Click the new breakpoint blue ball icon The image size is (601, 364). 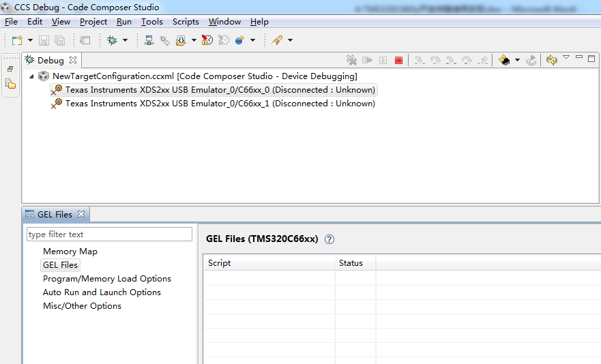(x=239, y=40)
